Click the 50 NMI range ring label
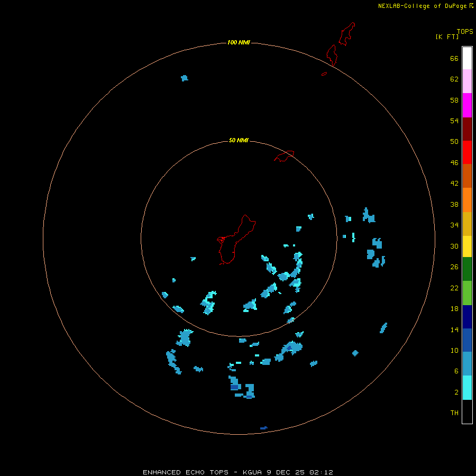 click(x=239, y=140)
